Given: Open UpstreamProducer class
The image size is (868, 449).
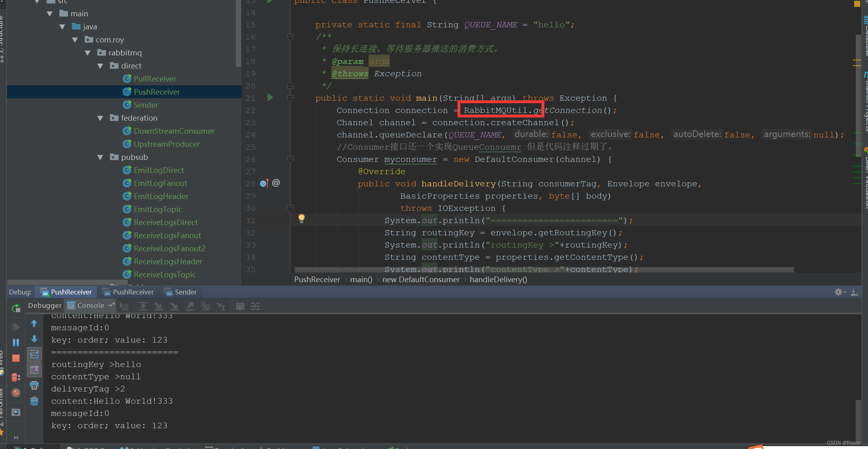Looking at the screenshot, I should [167, 144].
